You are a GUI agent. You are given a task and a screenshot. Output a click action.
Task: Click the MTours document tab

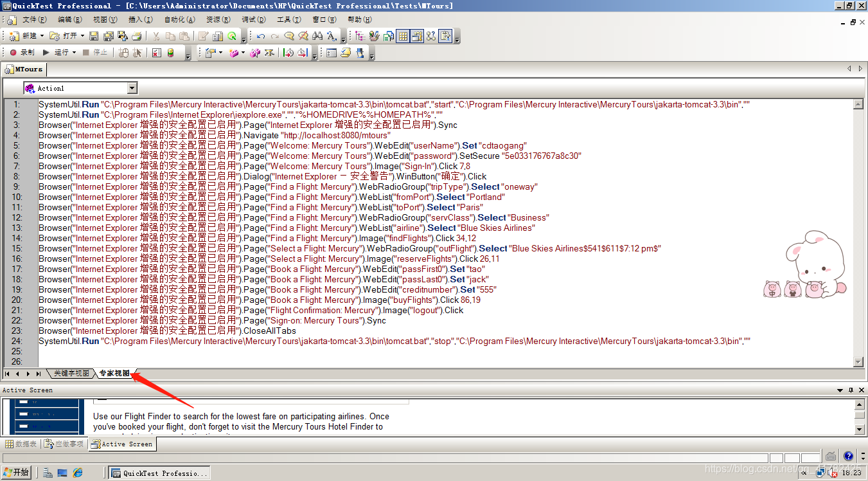pyautogui.click(x=24, y=69)
